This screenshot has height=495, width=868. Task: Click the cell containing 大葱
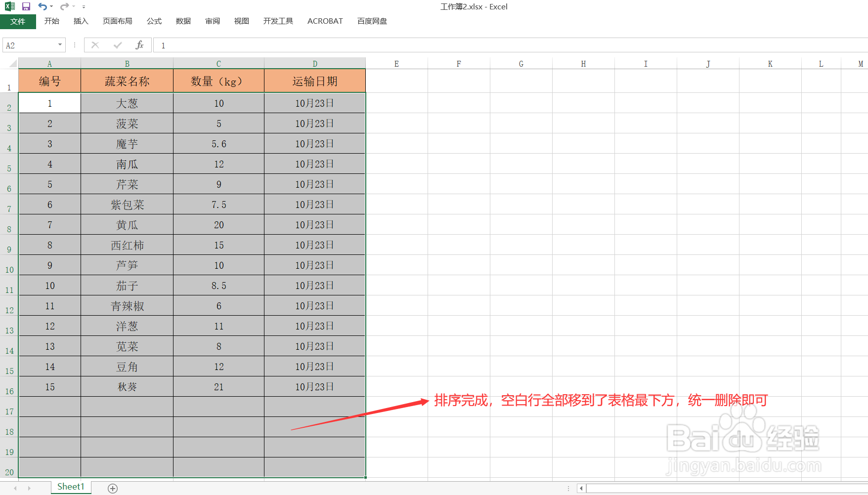click(x=127, y=103)
